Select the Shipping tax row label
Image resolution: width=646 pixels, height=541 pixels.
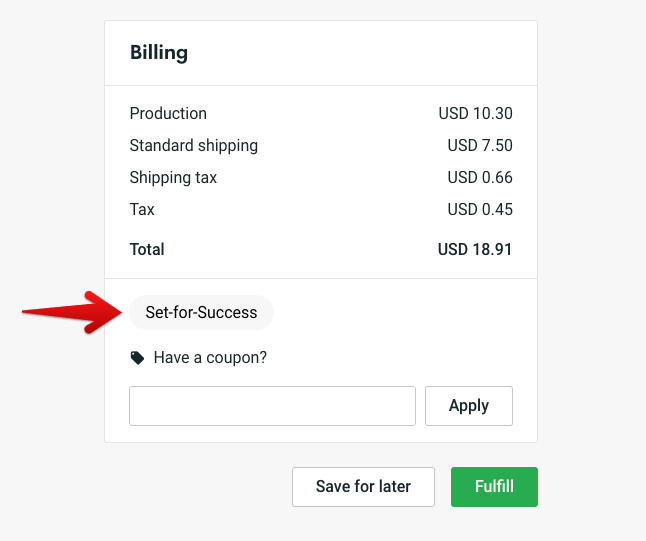pos(173,178)
